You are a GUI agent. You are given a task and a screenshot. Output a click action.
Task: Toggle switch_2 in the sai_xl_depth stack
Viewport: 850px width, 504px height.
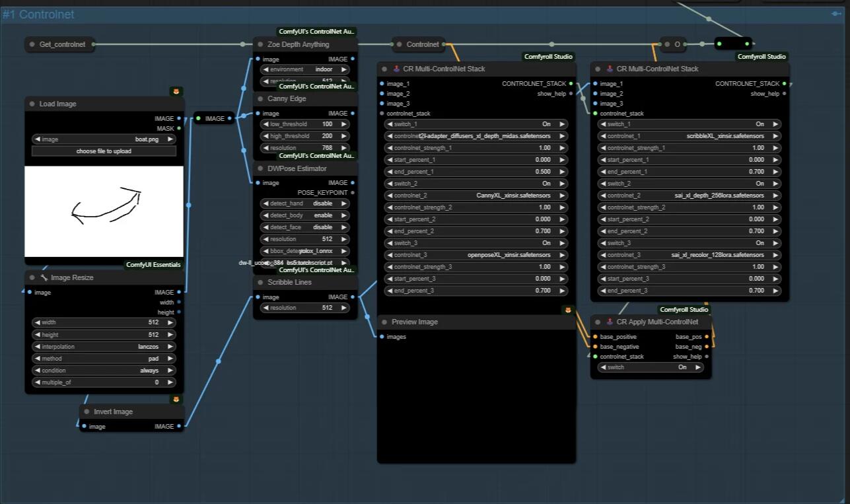(690, 183)
